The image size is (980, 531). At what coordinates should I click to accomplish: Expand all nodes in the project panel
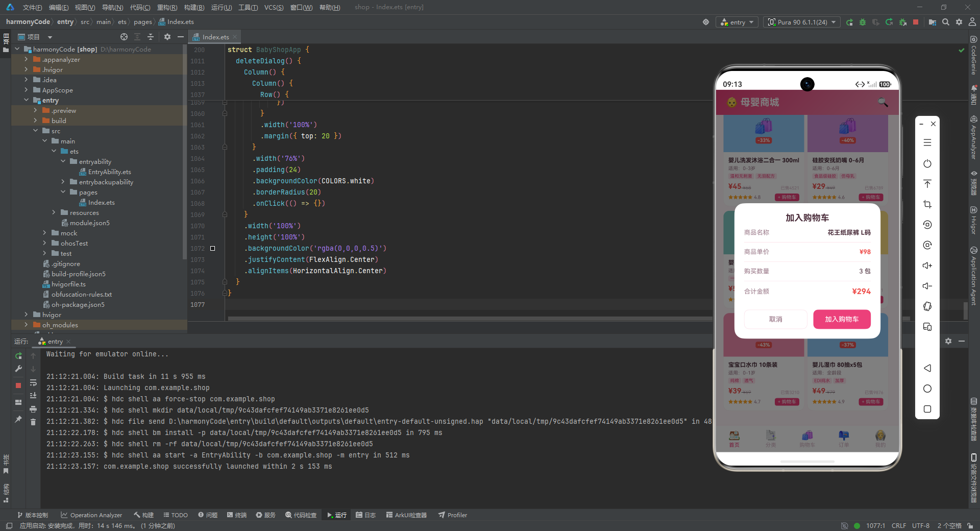137,37
